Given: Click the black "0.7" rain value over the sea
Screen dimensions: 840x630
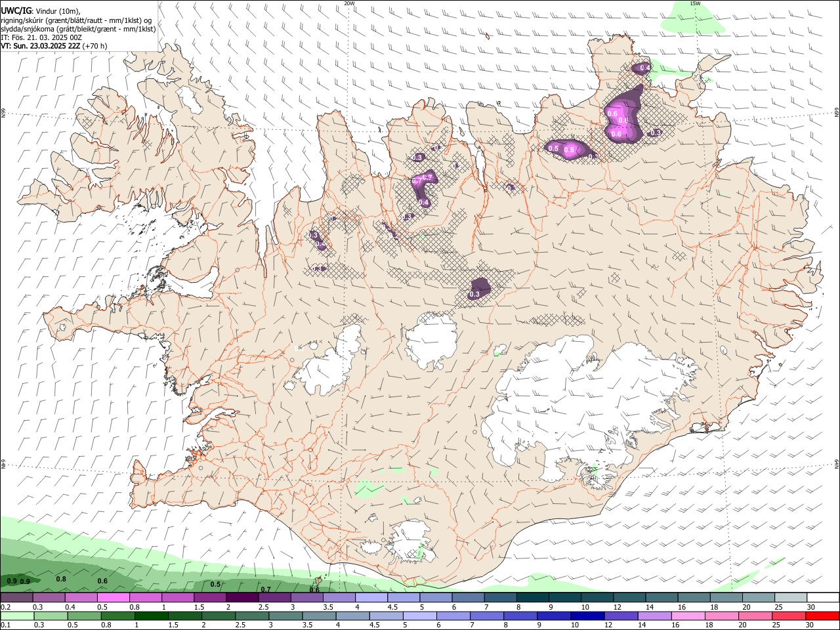Looking at the screenshot, I should [266, 589].
